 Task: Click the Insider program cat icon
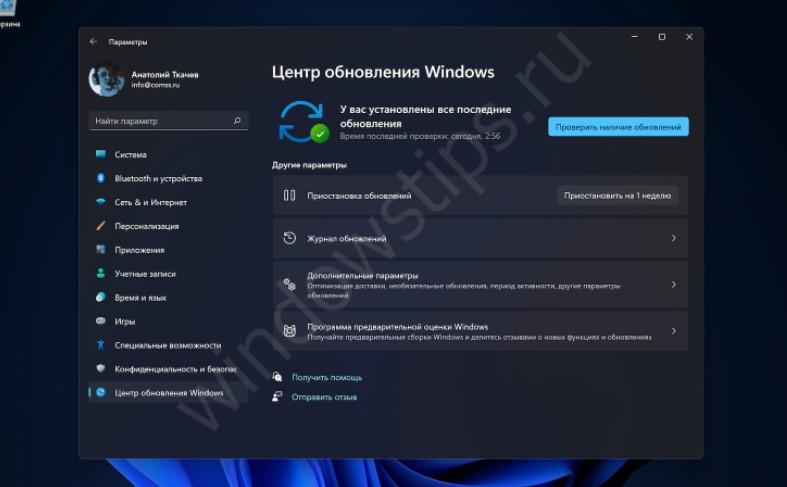290,331
